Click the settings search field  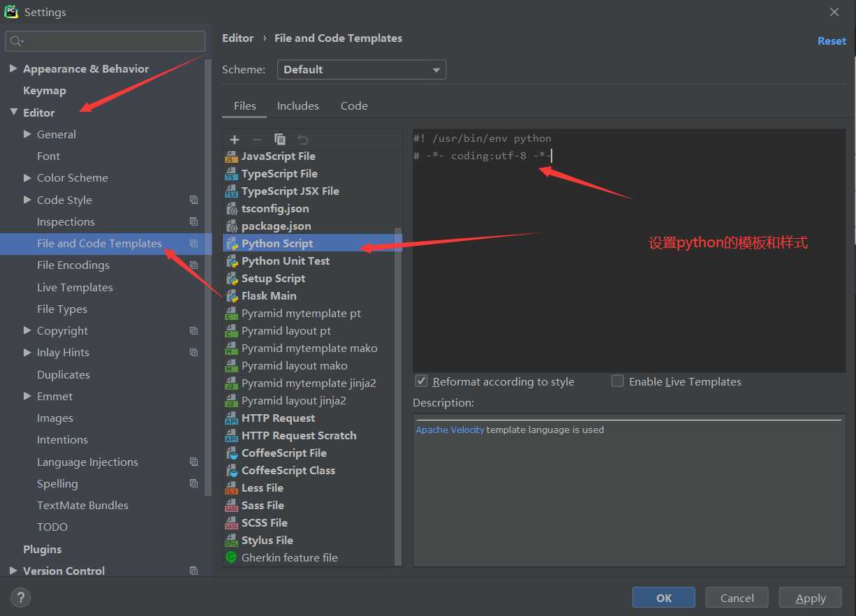[x=105, y=41]
